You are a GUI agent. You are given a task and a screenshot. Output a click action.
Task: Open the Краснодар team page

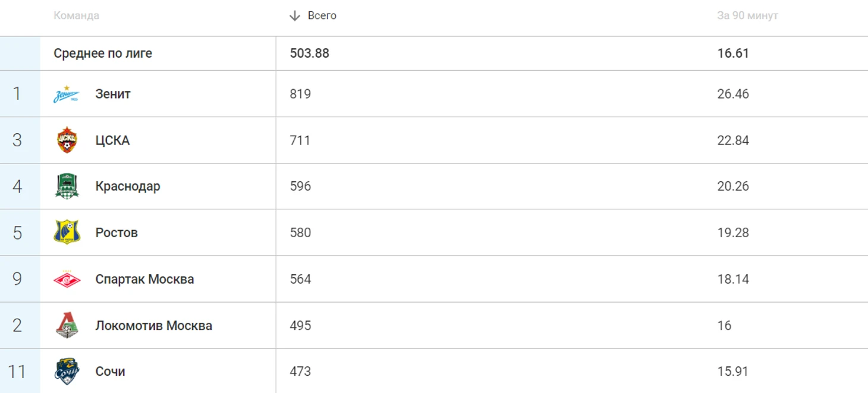tap(128, 186)
